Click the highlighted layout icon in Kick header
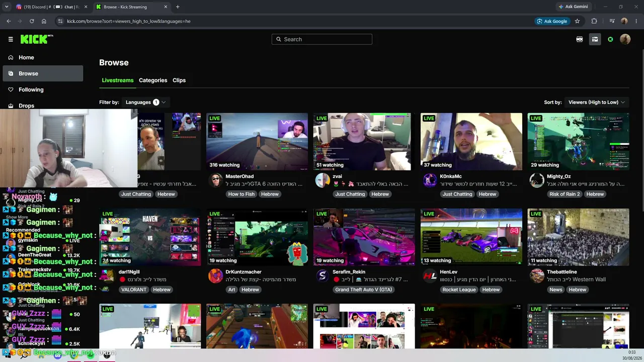Screen dimensions: 644x362 pyautogui.click(x=595, y=39)
